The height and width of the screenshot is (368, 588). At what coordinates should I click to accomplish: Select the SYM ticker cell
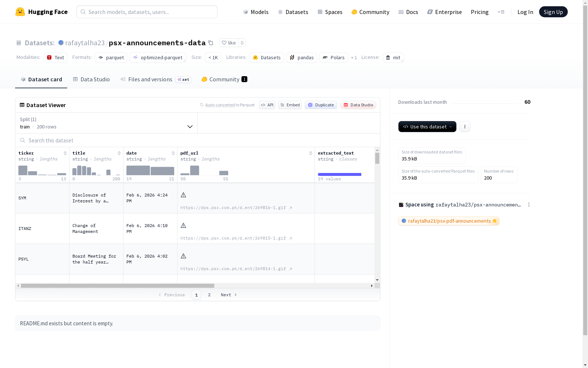point(42,198)
